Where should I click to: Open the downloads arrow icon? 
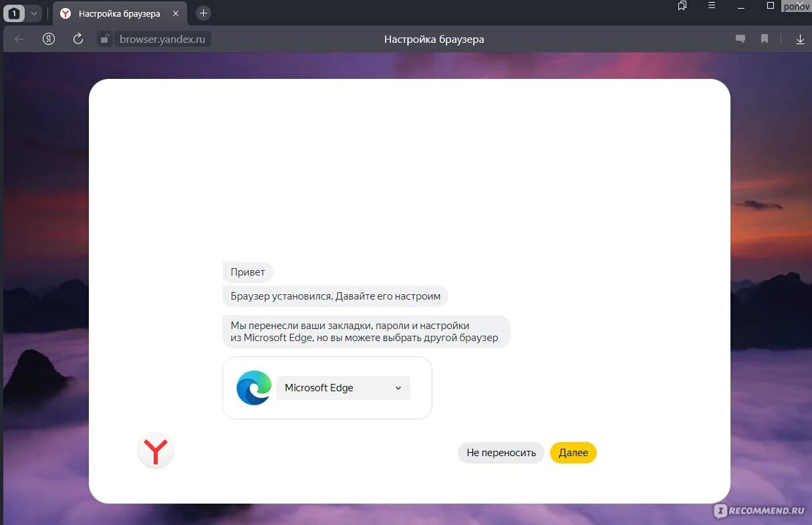800,39
